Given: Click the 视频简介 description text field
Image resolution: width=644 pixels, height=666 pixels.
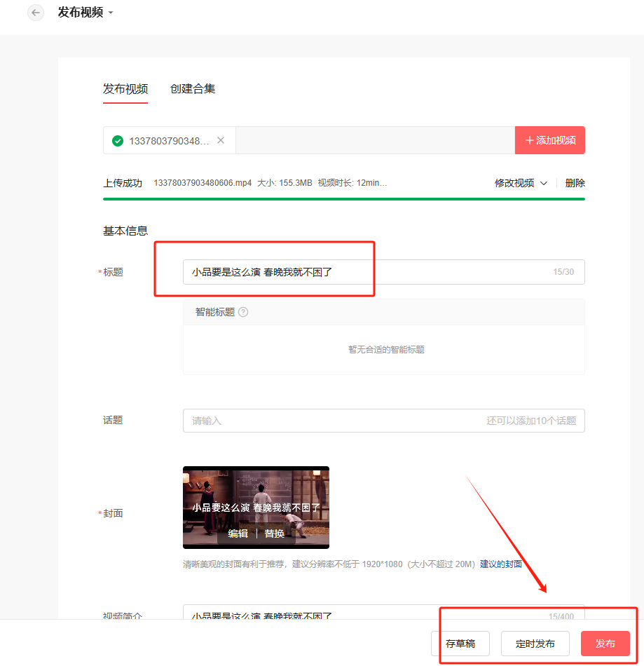Looking at the screenshot, I should pyautogui.click(x=384, y=612).
